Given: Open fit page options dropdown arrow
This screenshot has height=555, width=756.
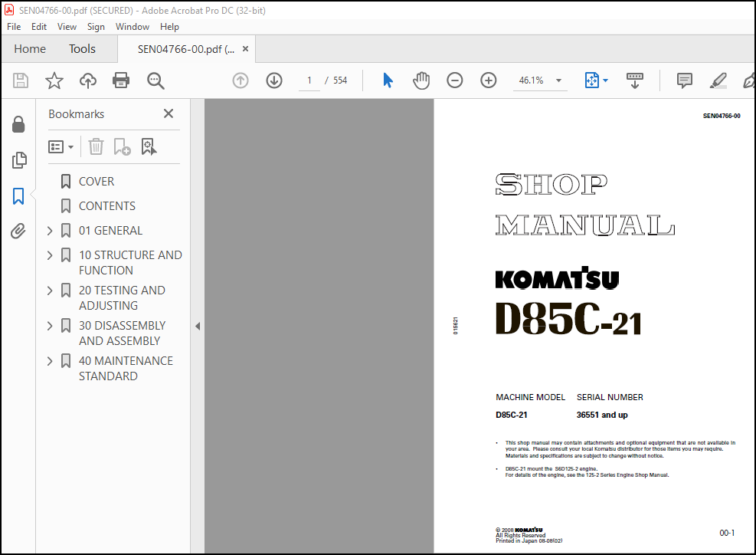Looking at the screenshot, I should point(606,80).
